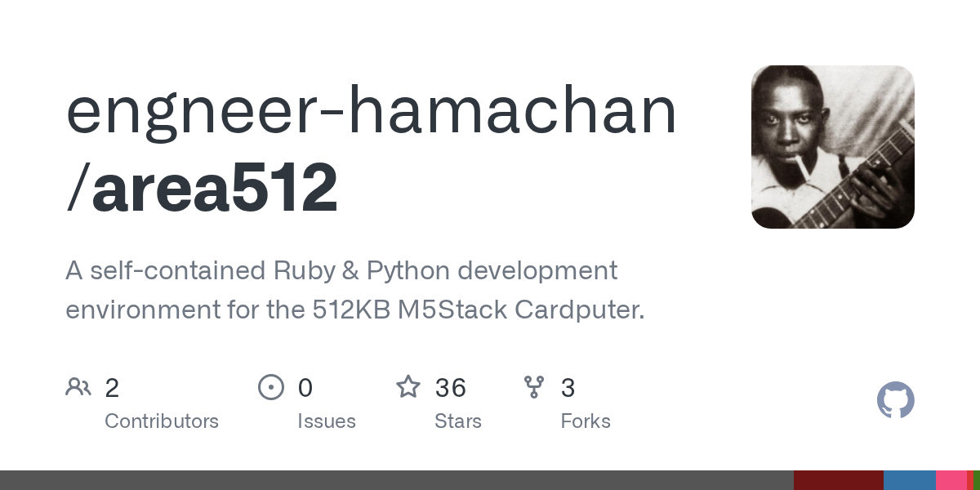Click the dark red language bar segment

tap(839, 480)
